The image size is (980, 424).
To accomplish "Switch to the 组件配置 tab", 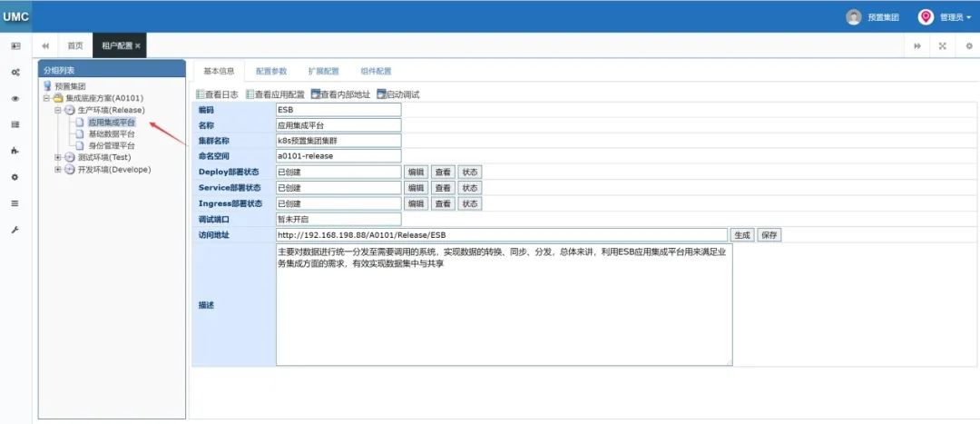I will (376, 72).
